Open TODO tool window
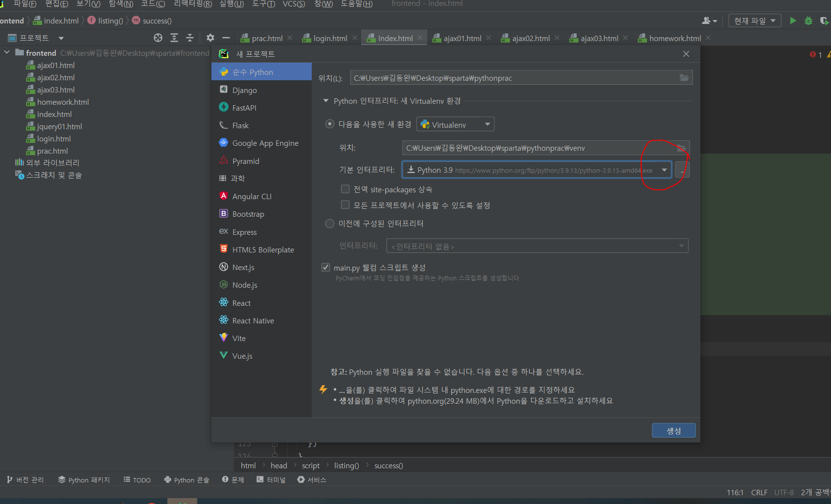The image size is (831, 504). (x=137, y=480)
